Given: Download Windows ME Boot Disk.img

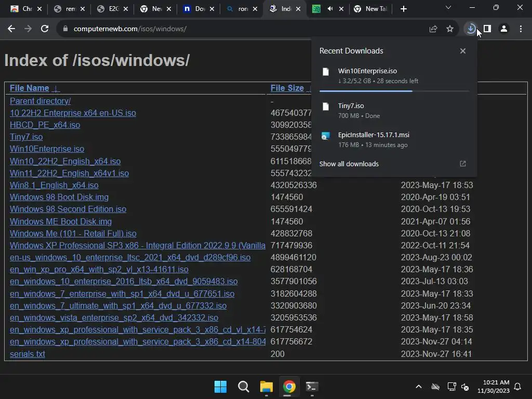Looking at the screenshot, I should (60, 221).
